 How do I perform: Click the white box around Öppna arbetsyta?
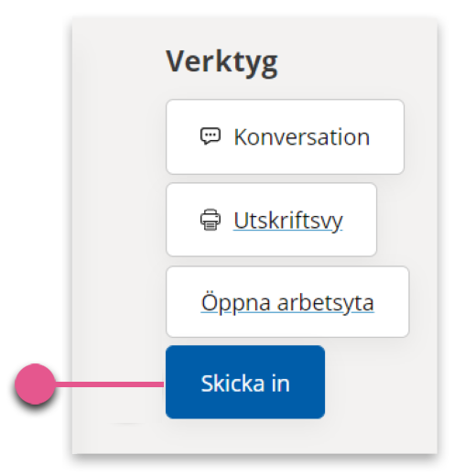click(287, 302)
